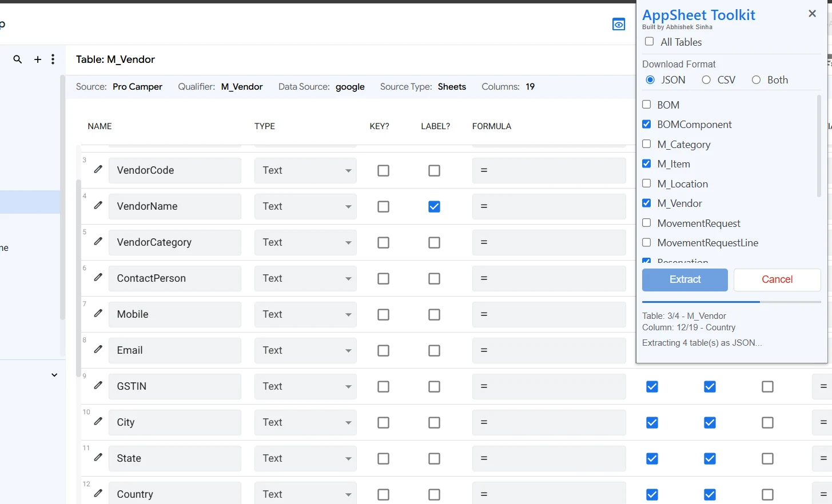Expand the sidebar chevron down arrow

[x=54, y=375]
